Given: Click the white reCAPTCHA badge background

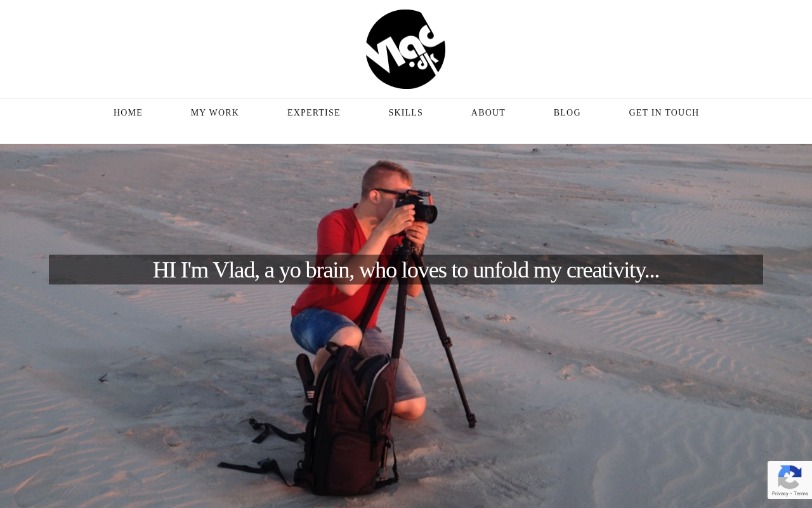Looking at the screenshot, I should coord(790,480).
